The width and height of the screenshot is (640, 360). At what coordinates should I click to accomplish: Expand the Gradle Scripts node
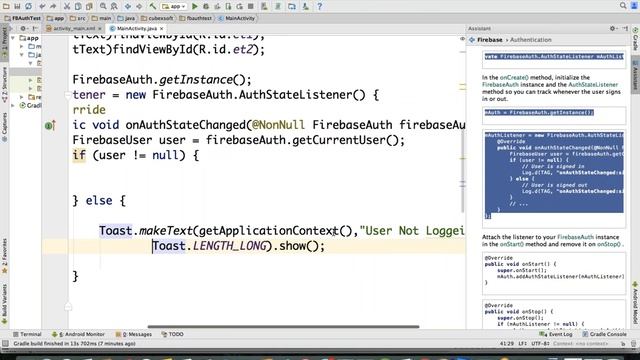coord(13,106)
